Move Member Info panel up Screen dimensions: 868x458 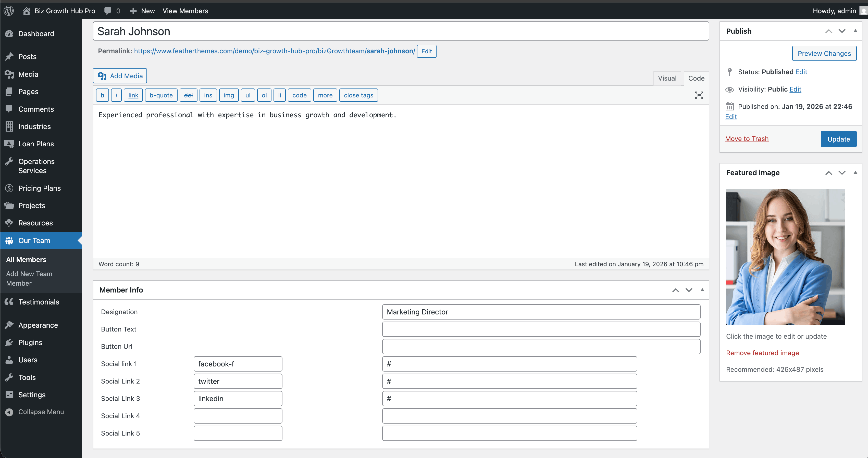pyautogui.click(x=676, y=290)
